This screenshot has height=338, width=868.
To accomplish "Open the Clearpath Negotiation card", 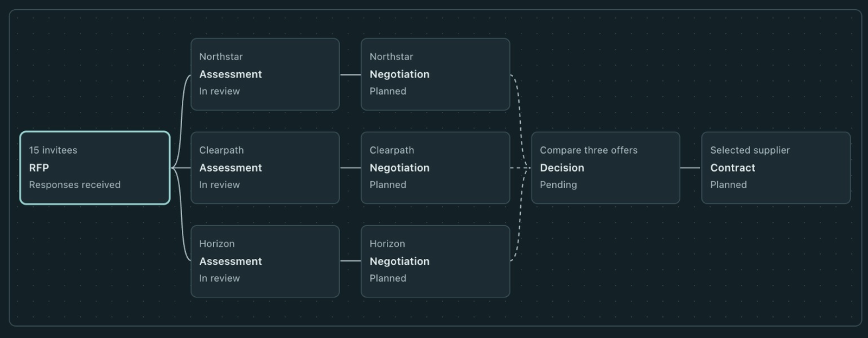I will [436, 168].
